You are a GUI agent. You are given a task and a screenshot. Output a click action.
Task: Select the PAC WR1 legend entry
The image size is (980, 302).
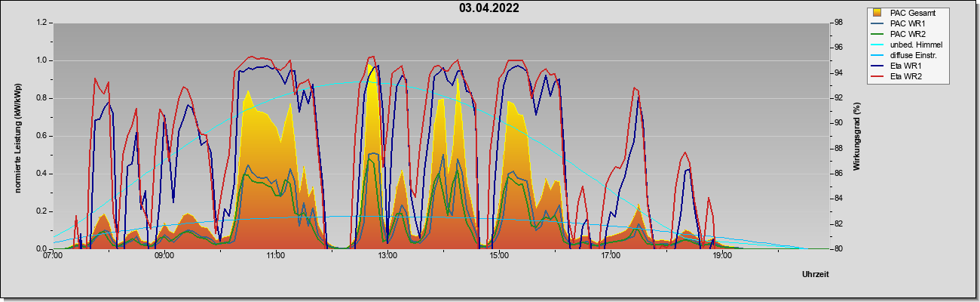tap(908, 23)
